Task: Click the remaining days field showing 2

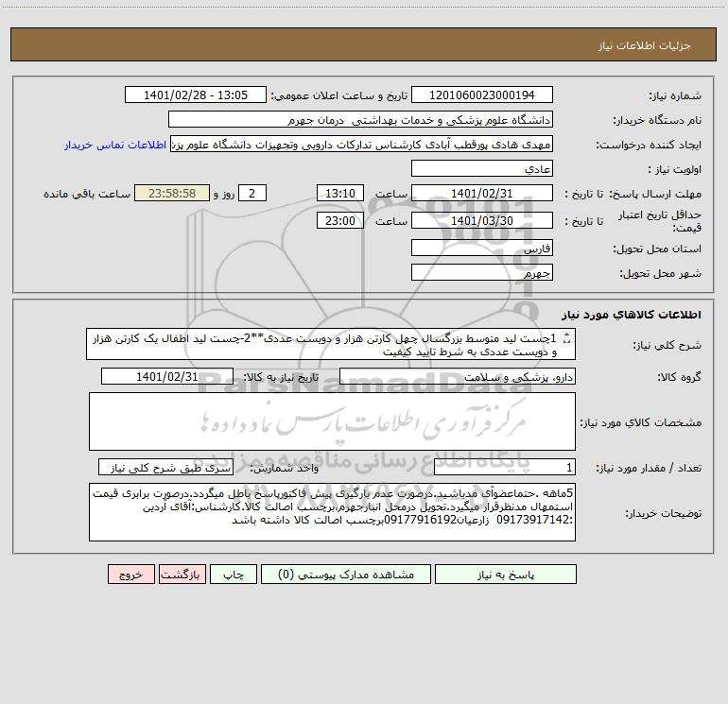Action: coord(252,193)
